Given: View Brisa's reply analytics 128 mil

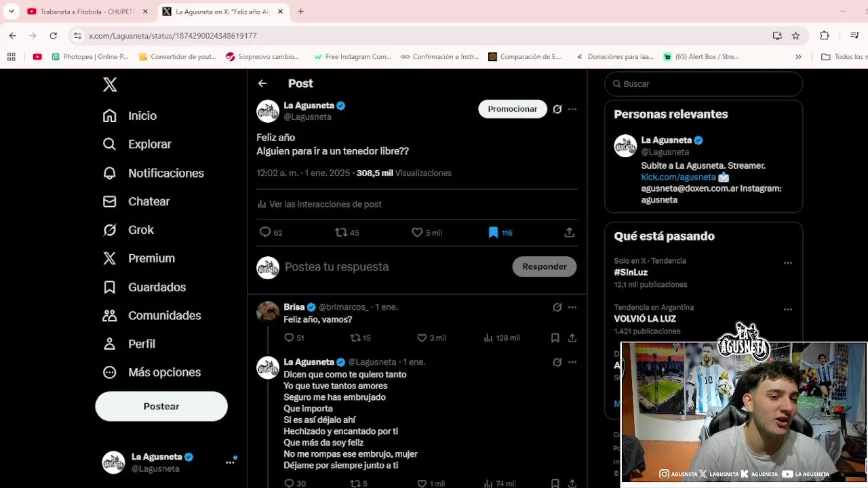Looking at the screenshot, I should coord(502,338).
